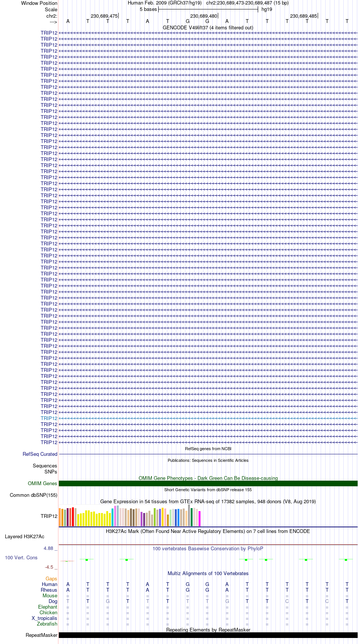Open 'Repeating Elements by RepeatMasker' title
The height and width of the screenshot is (644, 358).
[208, 630]
